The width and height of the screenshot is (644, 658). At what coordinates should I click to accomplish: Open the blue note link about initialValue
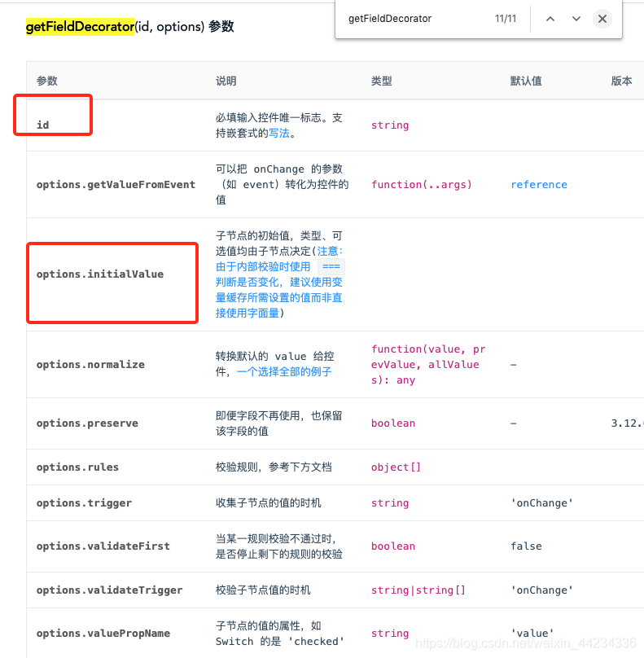coord(279,282)
